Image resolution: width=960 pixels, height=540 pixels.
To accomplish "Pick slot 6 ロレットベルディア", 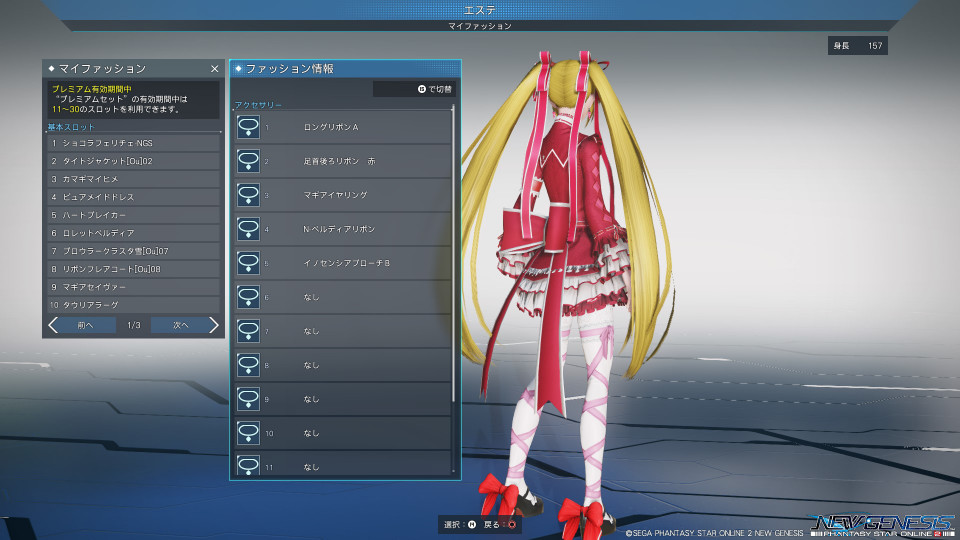I will pyautogui.click(x=133, y=233).
